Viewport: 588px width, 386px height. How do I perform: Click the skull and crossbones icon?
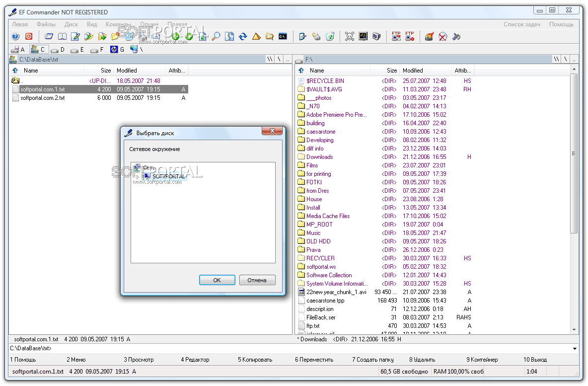[350, 36]
